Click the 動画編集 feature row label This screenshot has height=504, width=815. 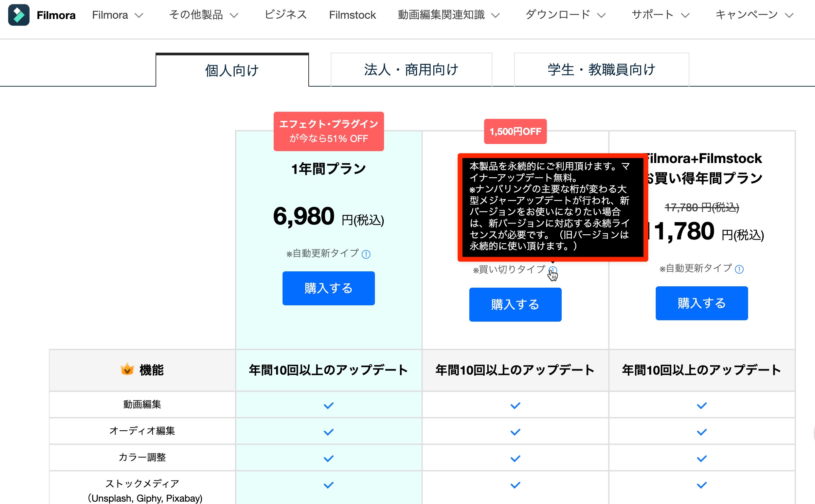[x=142, y=404]
